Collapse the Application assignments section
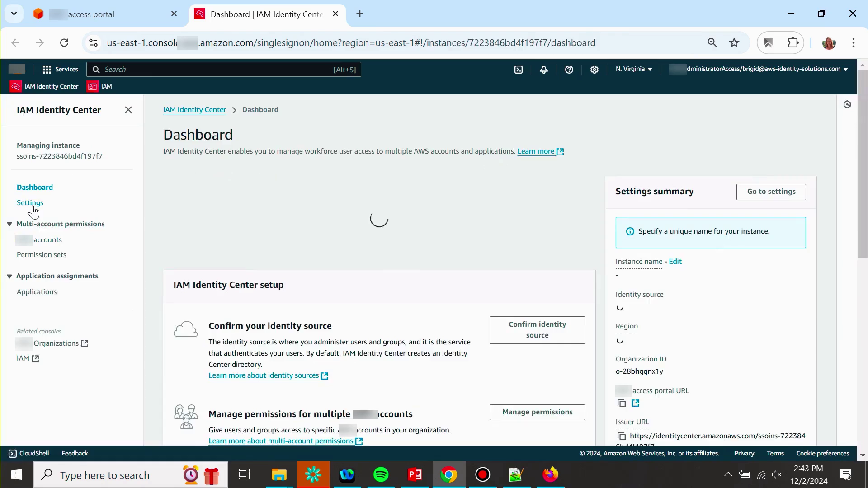Screen dimensions: 868x488 click(x=9, y=276)
